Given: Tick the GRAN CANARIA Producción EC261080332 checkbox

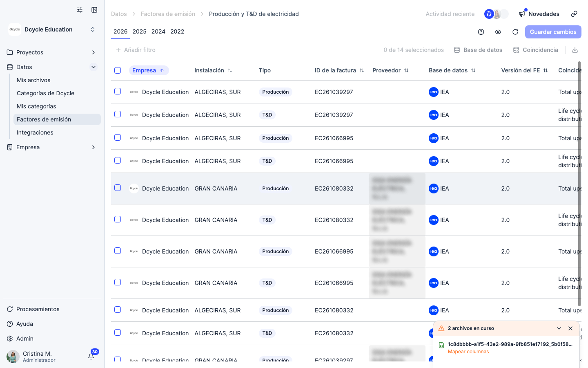Looking at the screenshot, I should point(118,188).
